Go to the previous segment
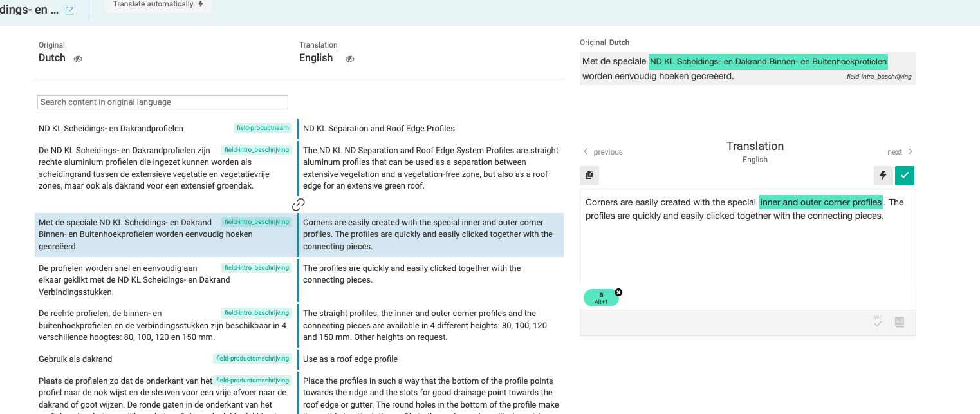This screenshot has width=980, height=414. (x=603, y=152)
